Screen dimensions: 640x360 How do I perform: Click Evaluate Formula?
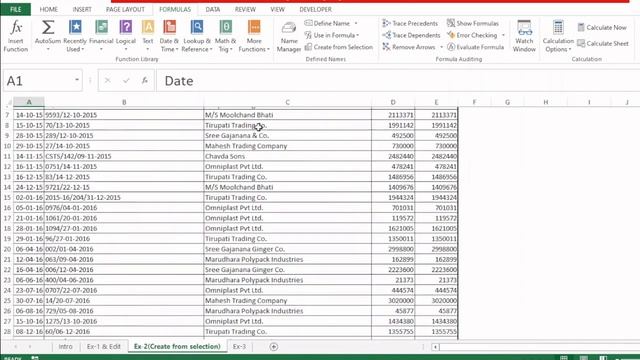pyautogui.click(x=476, y=47)
